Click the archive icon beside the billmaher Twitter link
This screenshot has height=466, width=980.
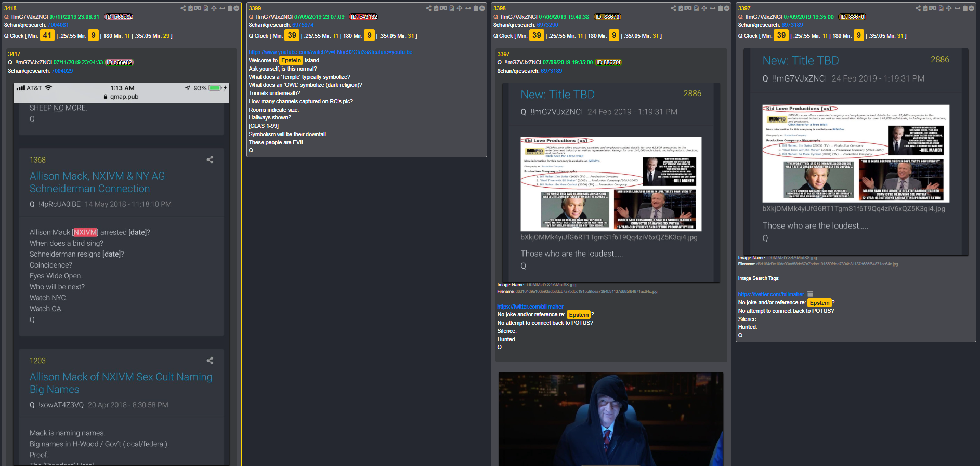[x=810, y=294]
